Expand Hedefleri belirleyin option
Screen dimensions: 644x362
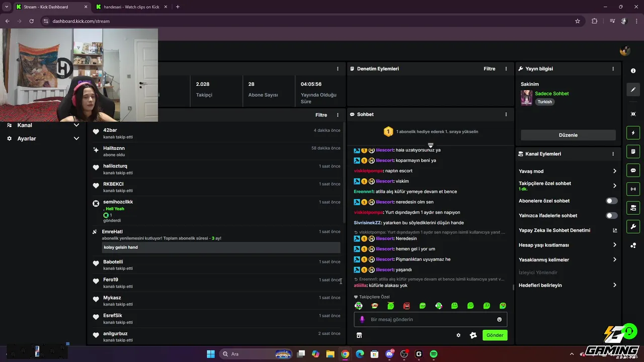point(568,285)
